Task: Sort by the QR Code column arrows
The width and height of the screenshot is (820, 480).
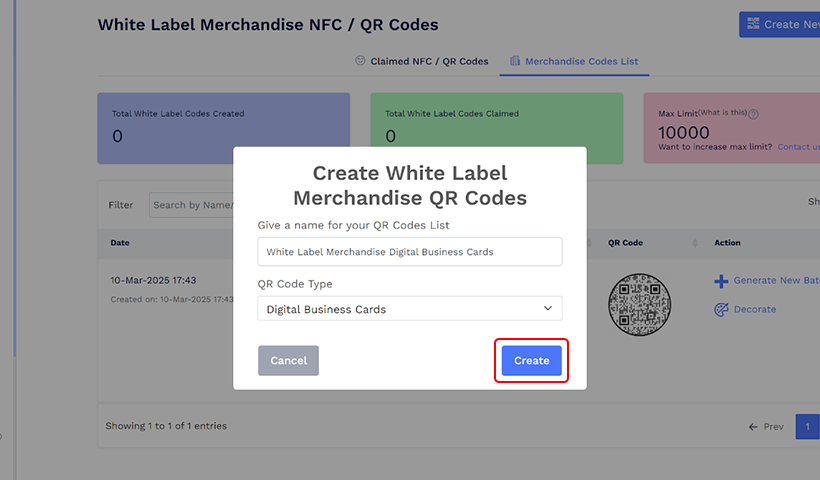Action: 694,243
